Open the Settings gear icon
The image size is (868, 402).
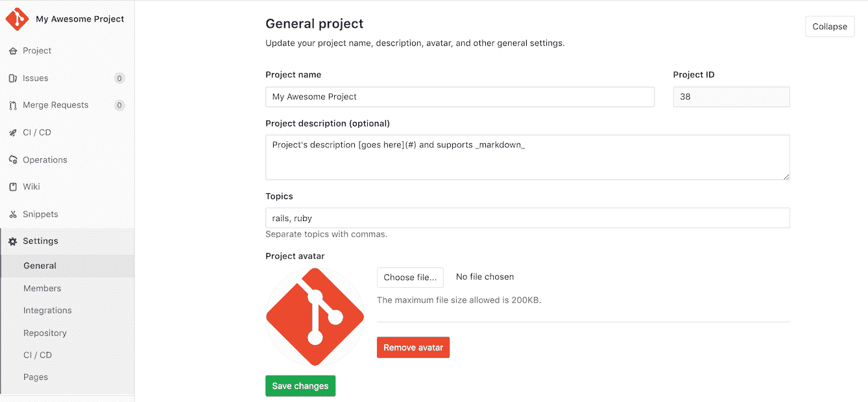pos(14,241)
